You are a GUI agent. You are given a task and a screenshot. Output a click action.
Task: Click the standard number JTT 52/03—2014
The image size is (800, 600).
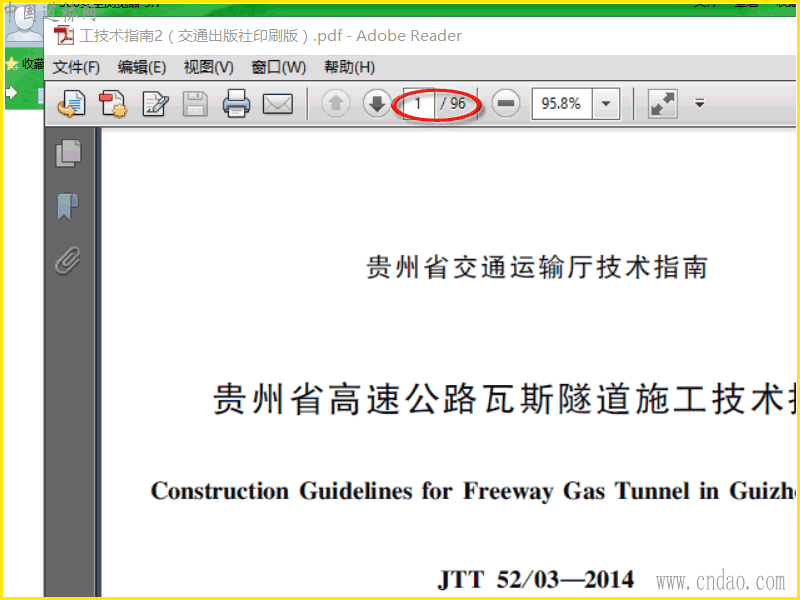click(x=536, y=580)
